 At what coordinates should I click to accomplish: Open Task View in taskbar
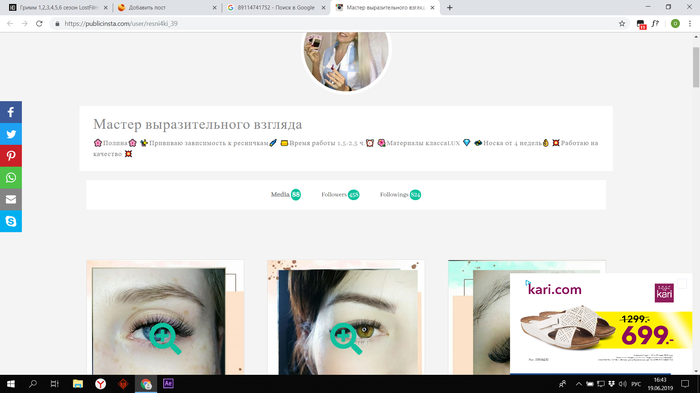click(x=54, y=384)
